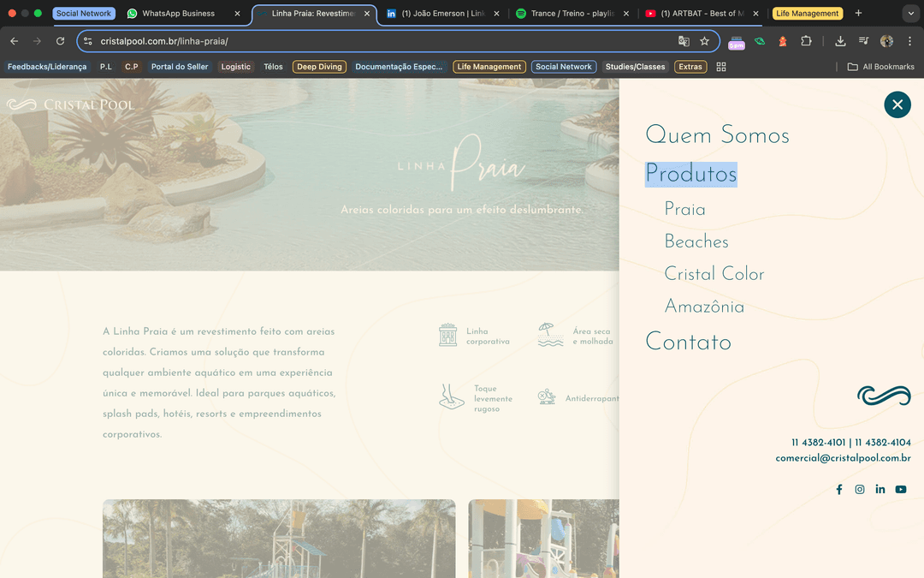924x578 pixels.
Task: Click the umbrella icon for Área seca e molhada
Action: (548, 334)
